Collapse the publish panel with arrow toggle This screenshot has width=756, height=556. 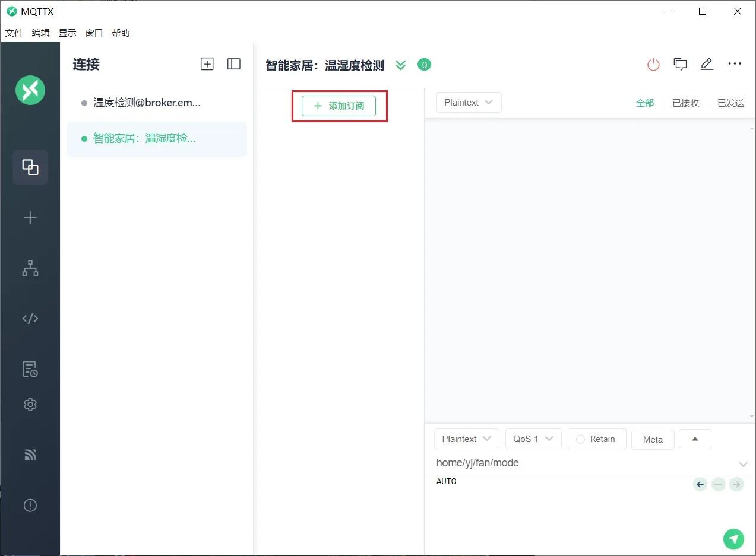[x=694, y=439]
